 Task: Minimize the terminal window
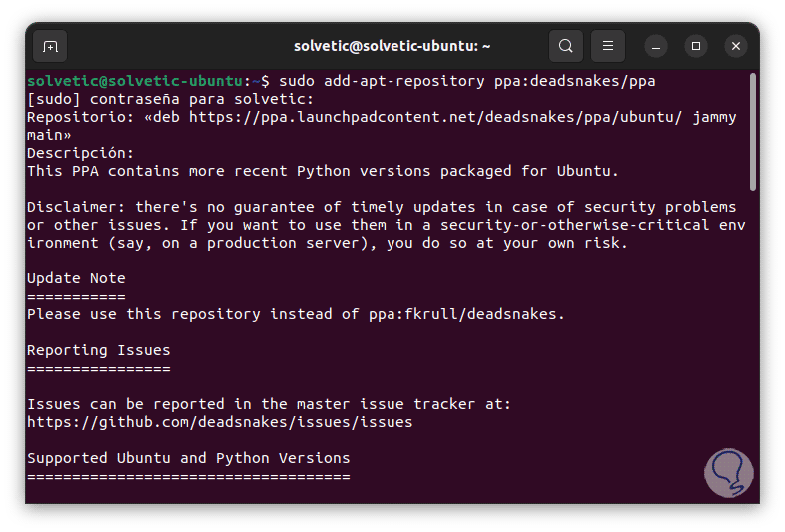(x=656, y=46)
